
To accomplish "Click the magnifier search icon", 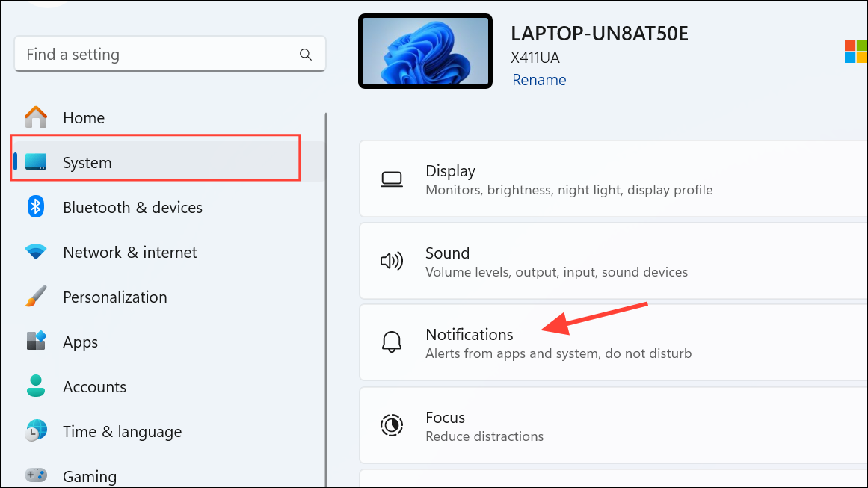I will point(306,55).
